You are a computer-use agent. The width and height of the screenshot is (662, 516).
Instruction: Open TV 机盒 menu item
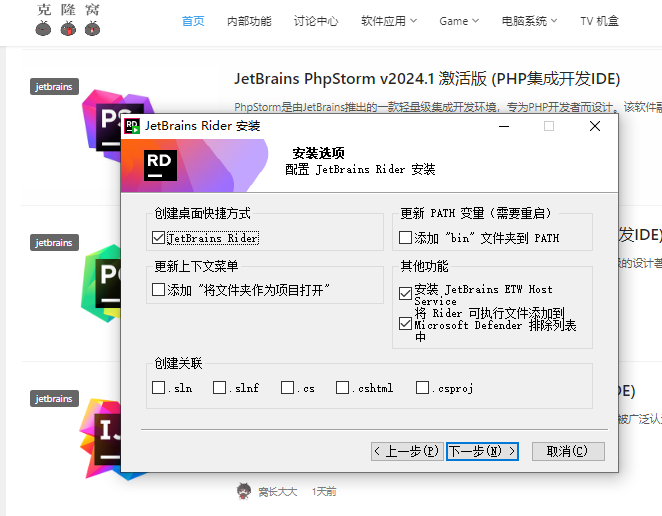pyautogui.click(x=599, y=21)
